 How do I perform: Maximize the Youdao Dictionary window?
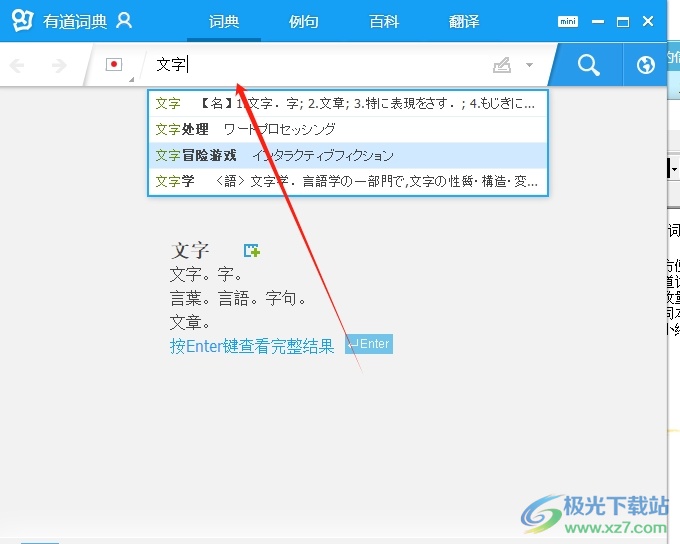pos(623,21)
